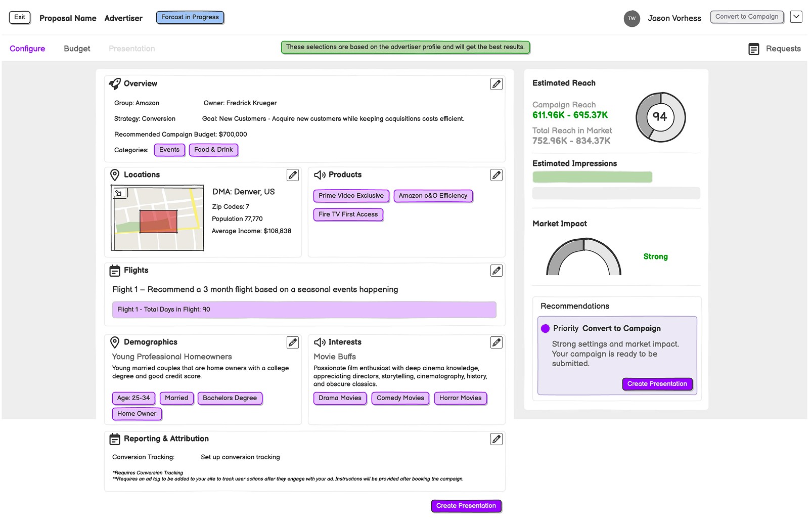The height and width of the screenshot is (523, 812).
Task: Select the Presentation tab
Action: (131, 49)
